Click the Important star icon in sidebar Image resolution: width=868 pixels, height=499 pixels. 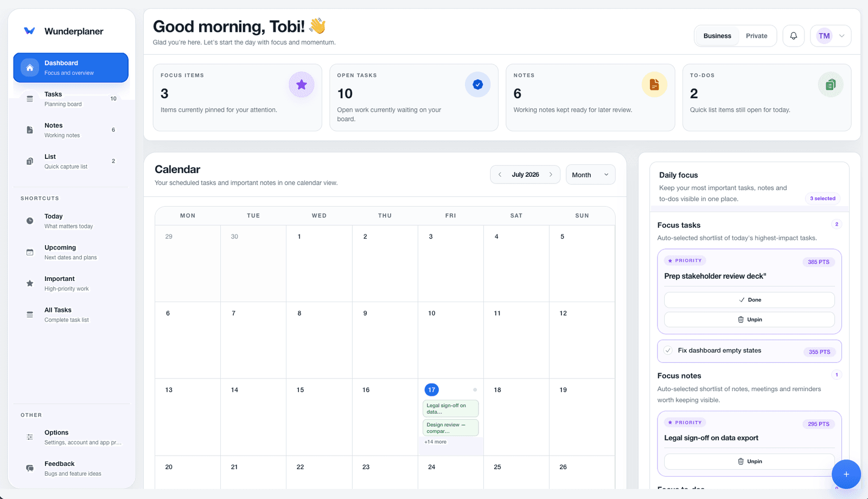point(30,283)
